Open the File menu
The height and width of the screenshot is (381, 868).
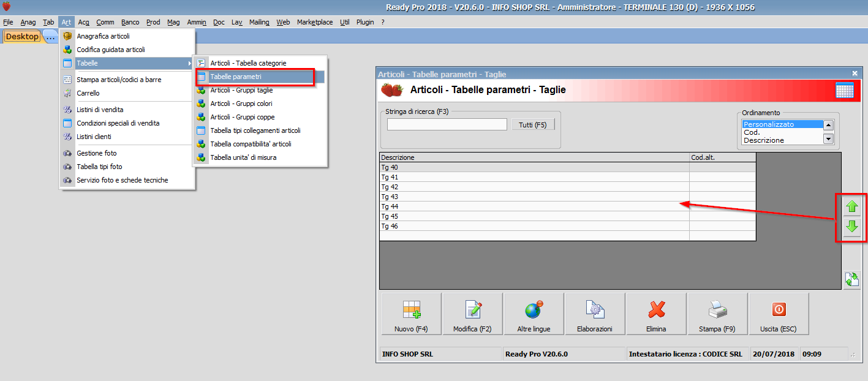click(8, 22)
